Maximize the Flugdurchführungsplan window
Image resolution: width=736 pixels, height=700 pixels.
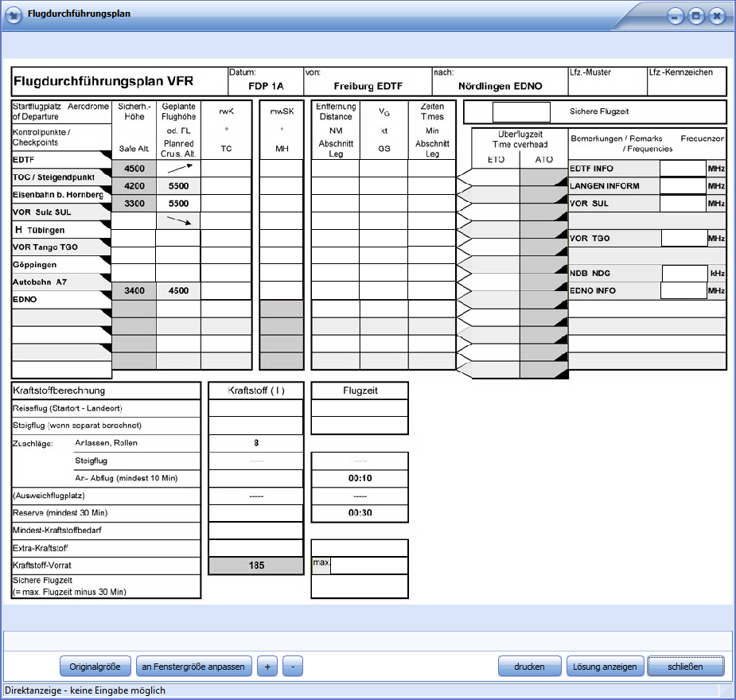tap(696, 17)
